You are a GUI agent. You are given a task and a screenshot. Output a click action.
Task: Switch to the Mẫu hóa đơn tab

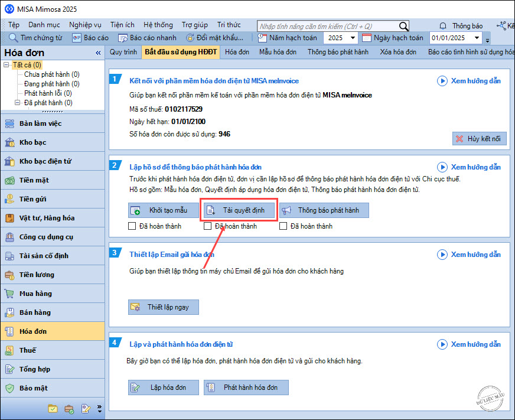(278, 52)
